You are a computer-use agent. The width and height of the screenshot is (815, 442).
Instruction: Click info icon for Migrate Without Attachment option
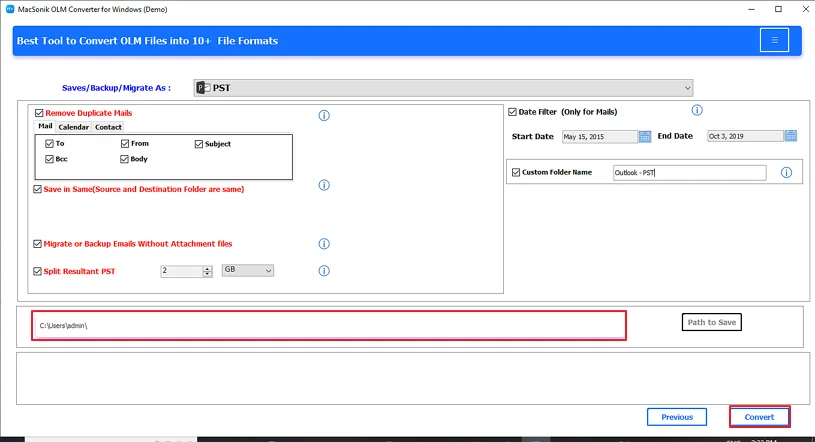(324, 244)
